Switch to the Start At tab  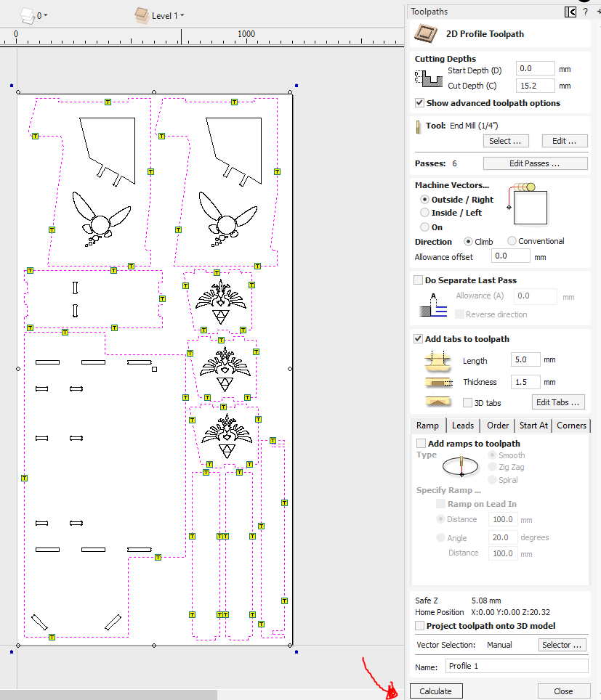coord(533,426)
